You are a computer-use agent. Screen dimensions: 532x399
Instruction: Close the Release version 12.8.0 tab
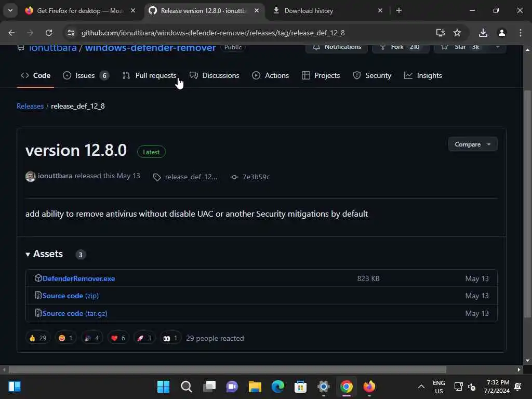pyautogui.click(x=257, y=10)
